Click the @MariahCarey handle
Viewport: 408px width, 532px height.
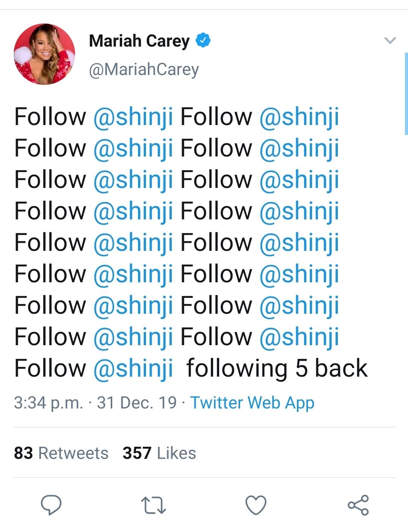(x=144, y=70)
